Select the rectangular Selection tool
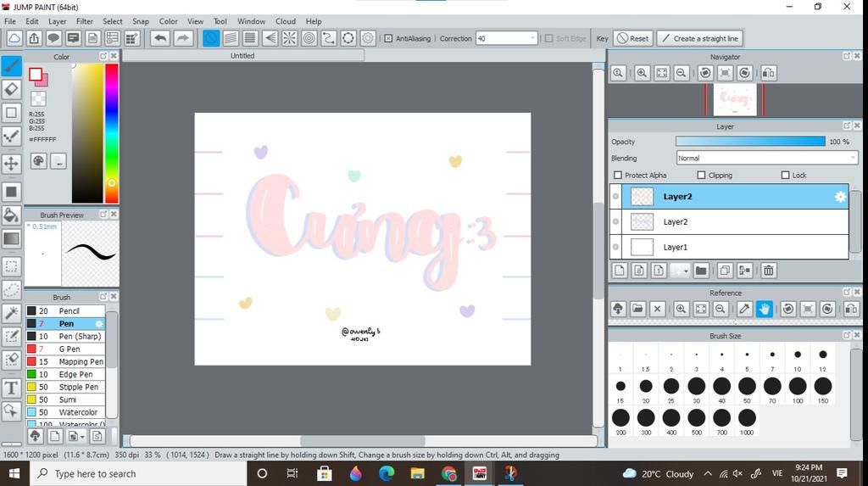Viewport: 868px width, 486px height. [11, 266]
